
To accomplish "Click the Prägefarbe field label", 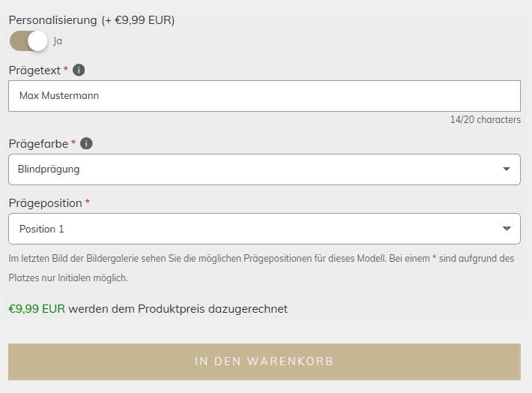I will (x=37, y=144).
